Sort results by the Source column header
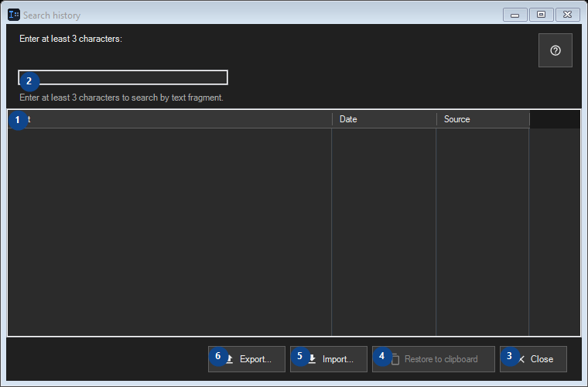The height and width of the screenshot is (387, 588). [x=483, y=119]
